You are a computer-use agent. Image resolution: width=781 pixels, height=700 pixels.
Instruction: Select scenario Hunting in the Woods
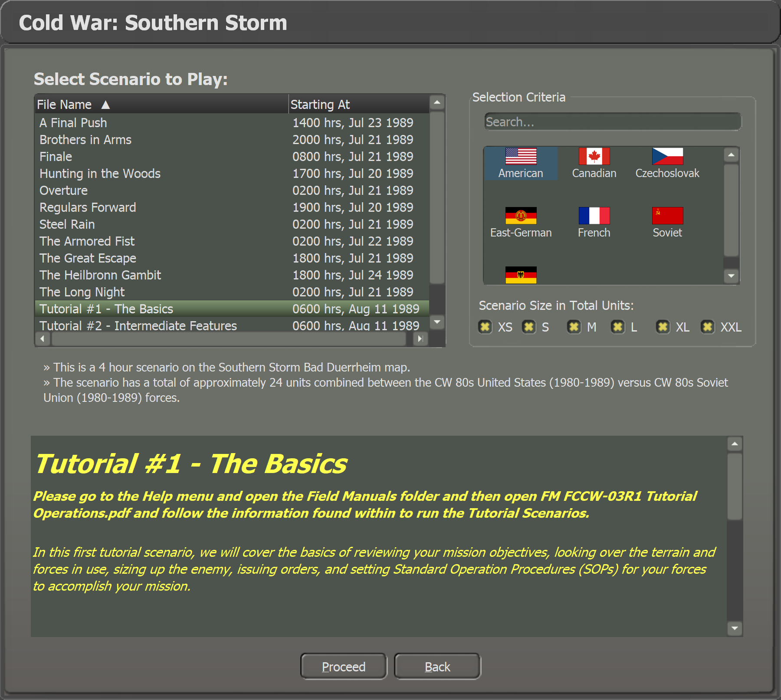tap(232, 174)
